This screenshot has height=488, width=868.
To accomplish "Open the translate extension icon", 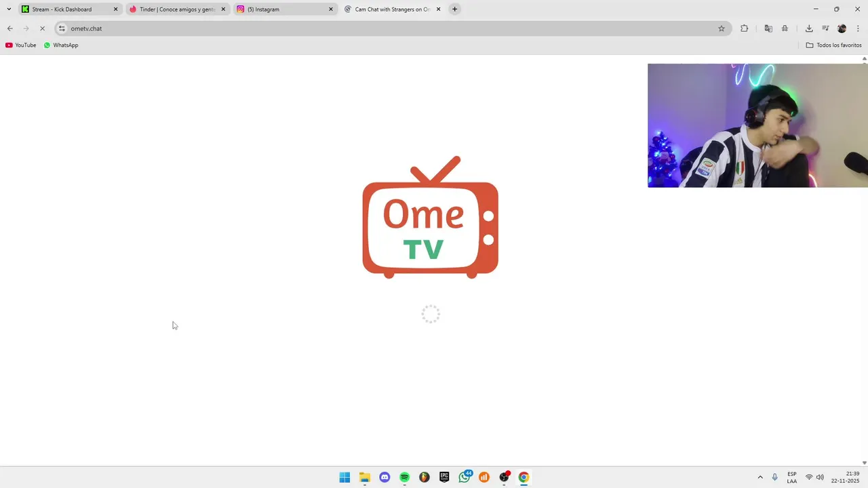I will pyautogui.click(x=768, y=28).
